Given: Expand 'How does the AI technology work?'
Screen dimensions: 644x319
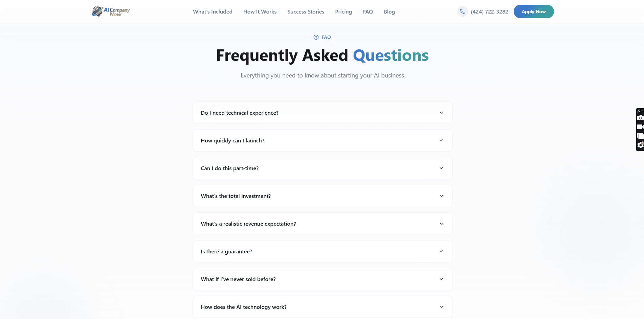Looking at the screenshot, I should [322, 307].
